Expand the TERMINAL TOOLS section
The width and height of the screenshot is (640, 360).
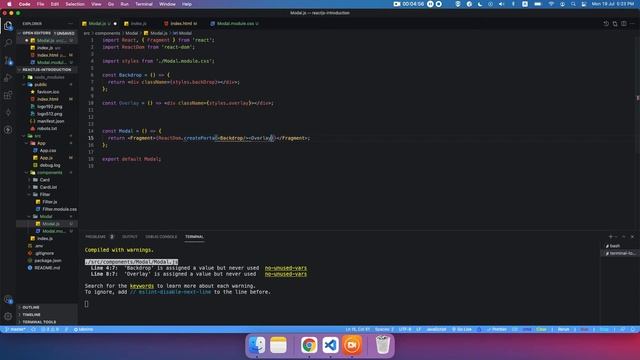tap(47, 322)
